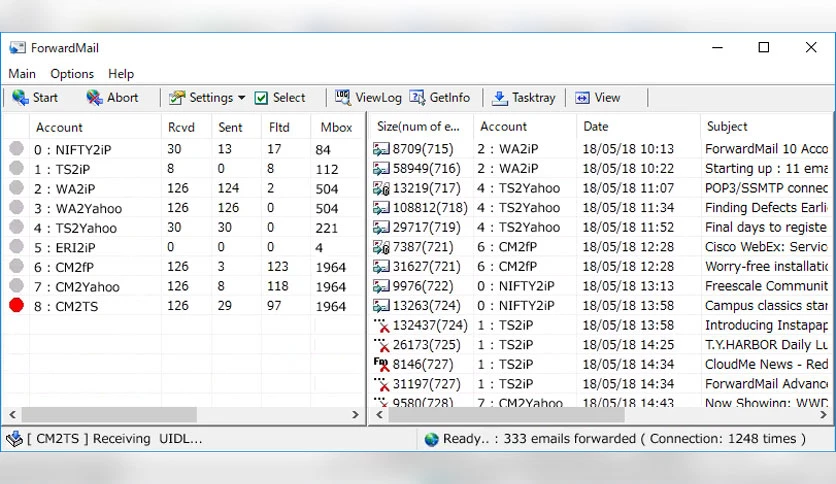Toggle status circle for 4 : TS2Yahoo account

pyautogui.click(x=17, y=227)
